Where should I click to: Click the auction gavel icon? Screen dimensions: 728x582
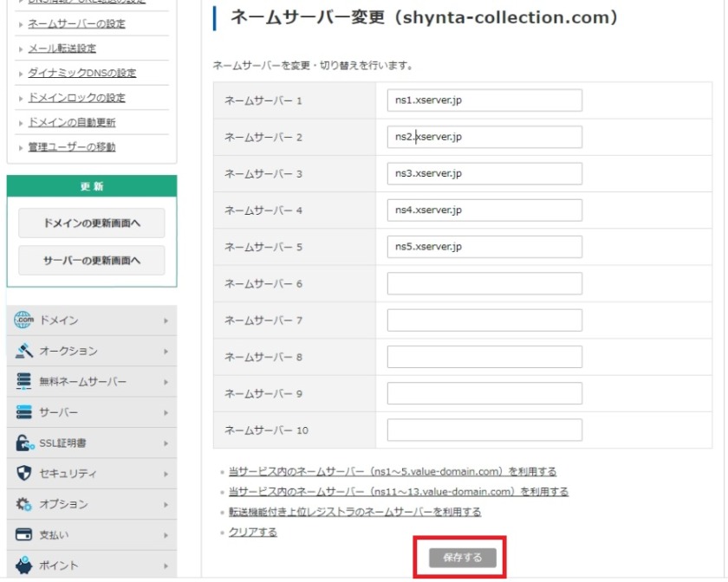click(23, 351)
